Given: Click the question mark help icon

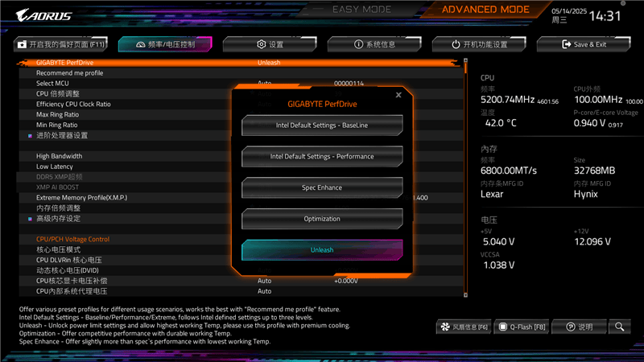Looking at the screenshot, I should [571, 327].
